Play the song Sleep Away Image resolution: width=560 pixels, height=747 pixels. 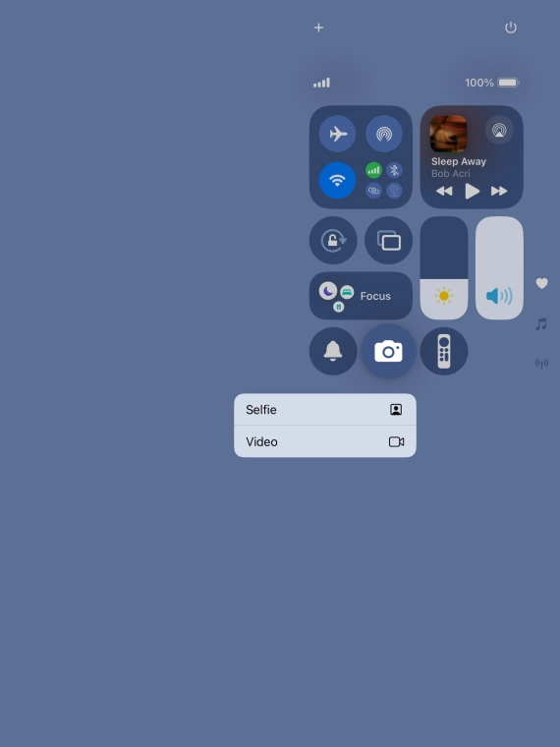pyautogui.click(x=472, y=191)
